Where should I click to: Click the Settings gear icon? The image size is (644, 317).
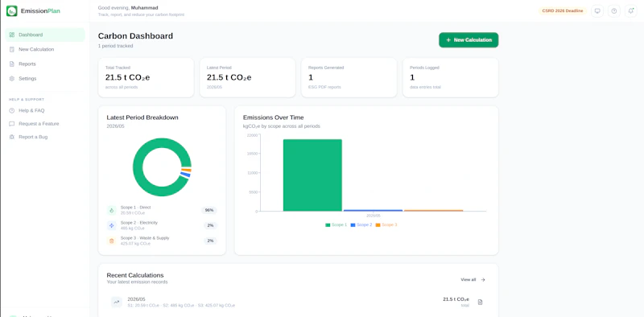[11, 78]
